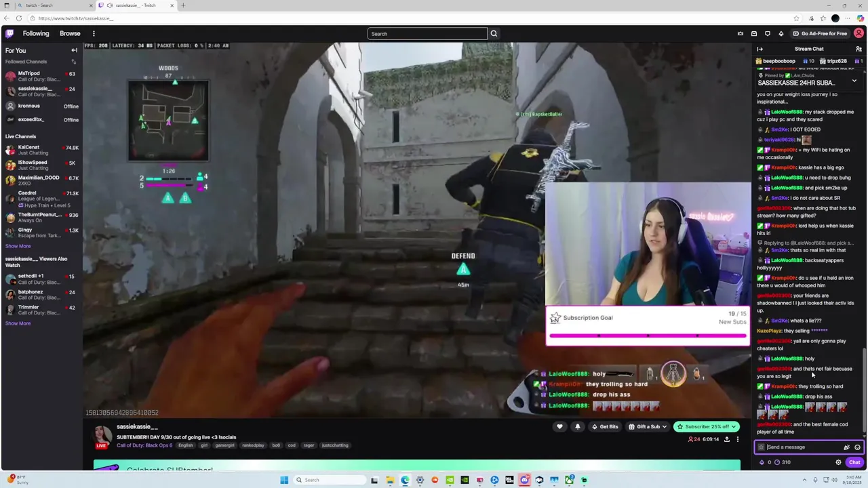This screenshot has width=868, height=488.
Task: Click the English stream tag
Action: pyautogui.click(x=186, y=445)
